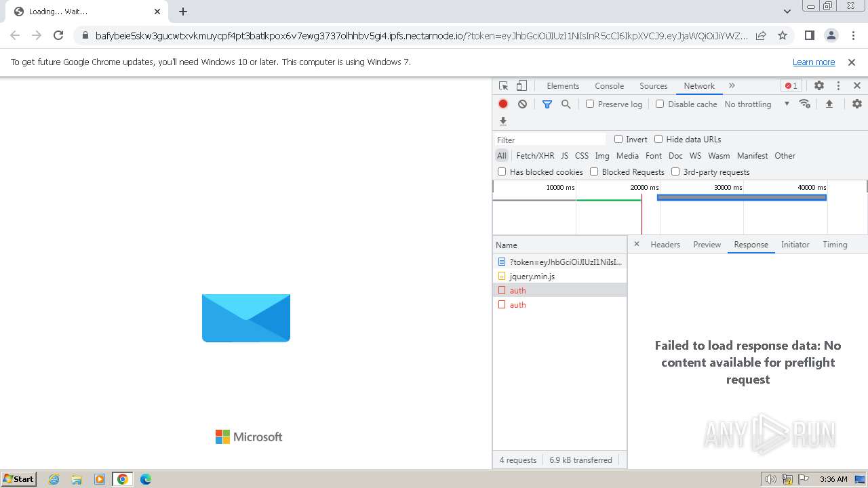
Task: Filter requests by Img type
Action: point(602,156)
